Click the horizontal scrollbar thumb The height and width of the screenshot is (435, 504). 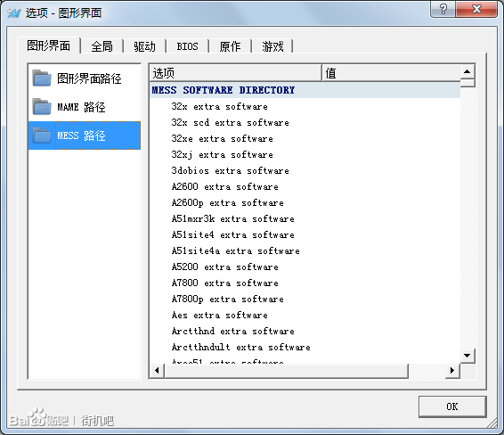point(286,371)
